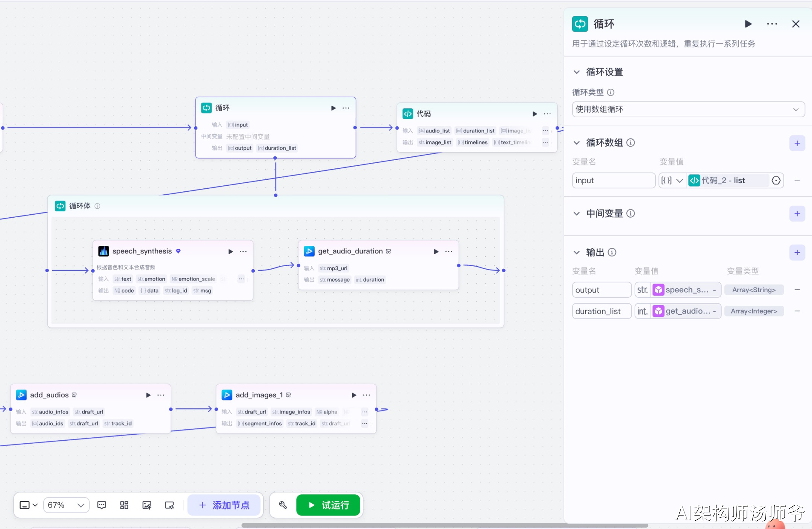Add a new 循环数组 variable with plus
The width and height of the screenshot is (812, 529).
pyautogui.click(x=797, y=143)
